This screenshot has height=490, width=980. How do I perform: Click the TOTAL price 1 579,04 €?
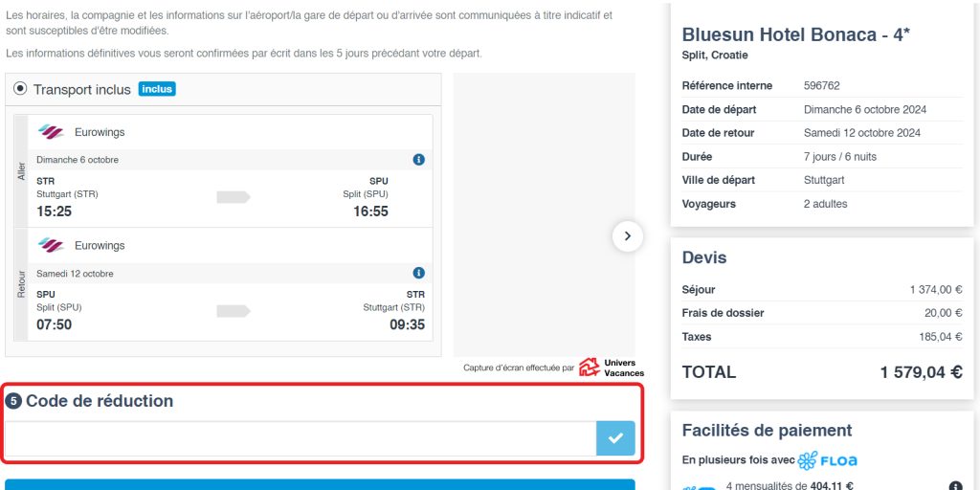pyautogui.click(x=921, y=372)
